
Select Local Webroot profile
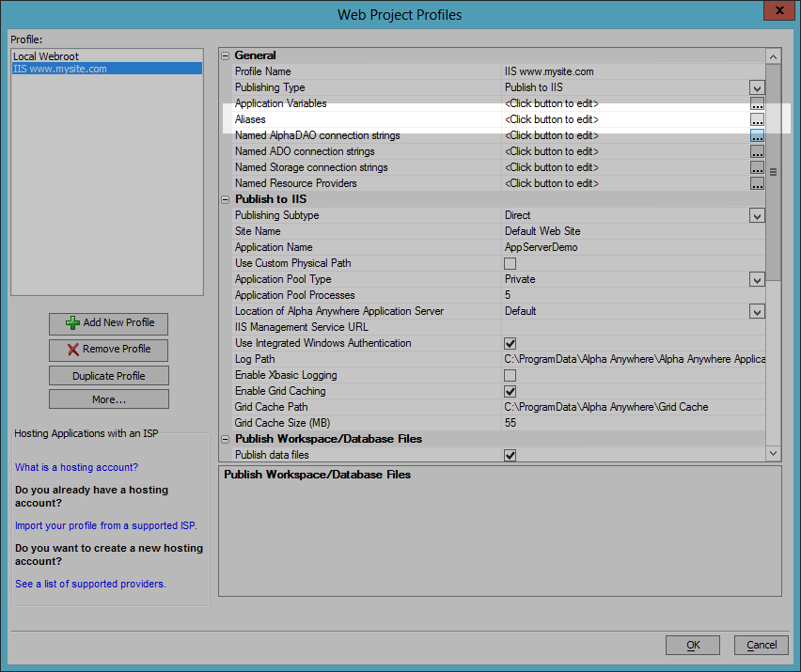click(x=107, y=56)
